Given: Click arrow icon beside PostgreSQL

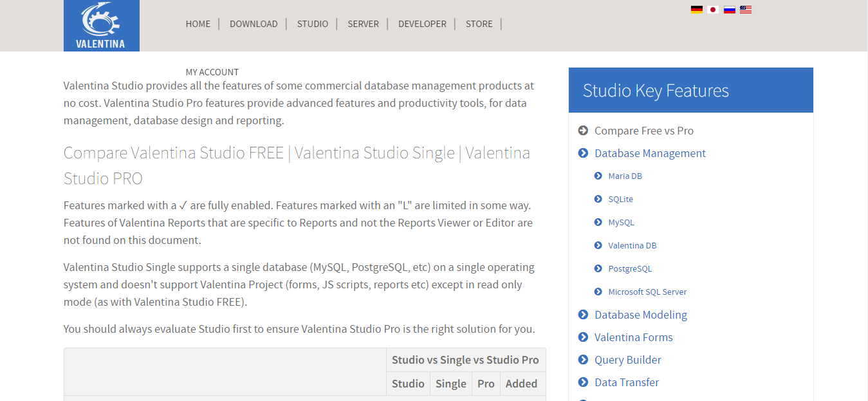Looking at the screenshot, I should (x=598, y=268).
